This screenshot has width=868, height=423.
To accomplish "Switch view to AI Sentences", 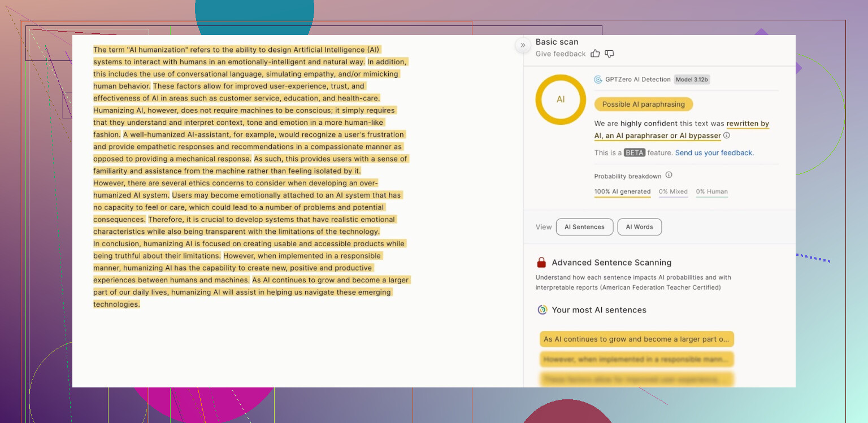I will point(584,227).
